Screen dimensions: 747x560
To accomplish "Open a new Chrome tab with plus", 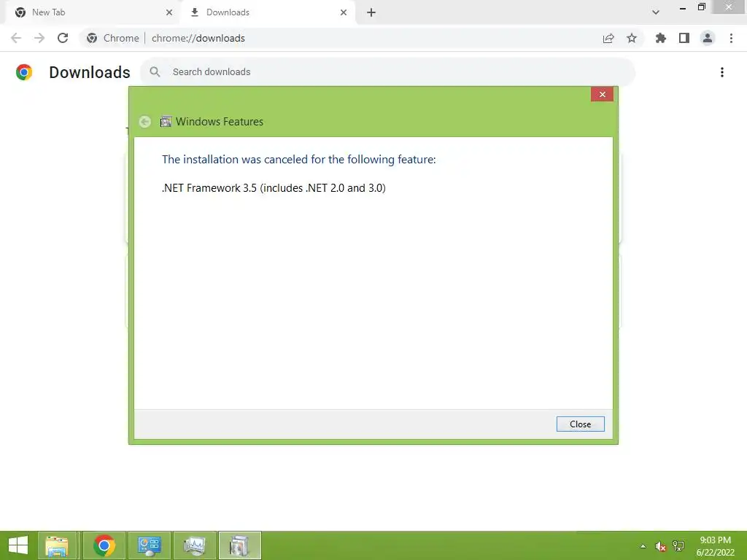I will click(371, 12).
